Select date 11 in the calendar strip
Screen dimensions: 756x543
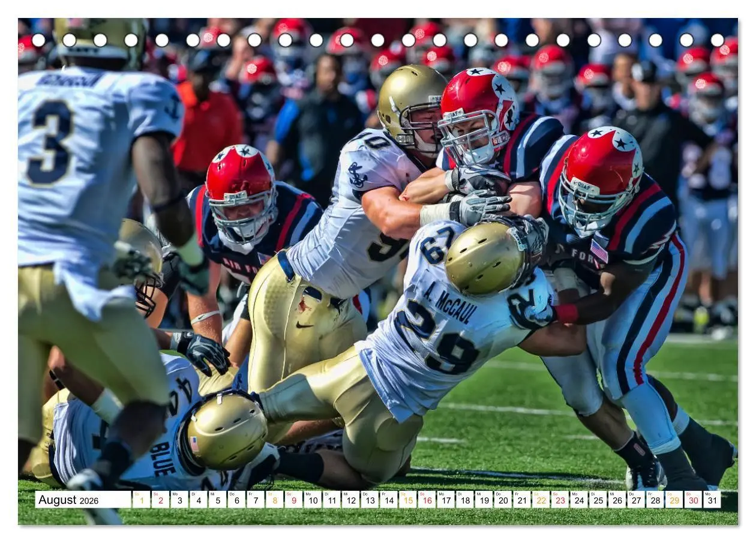click(x=332, y=500)
